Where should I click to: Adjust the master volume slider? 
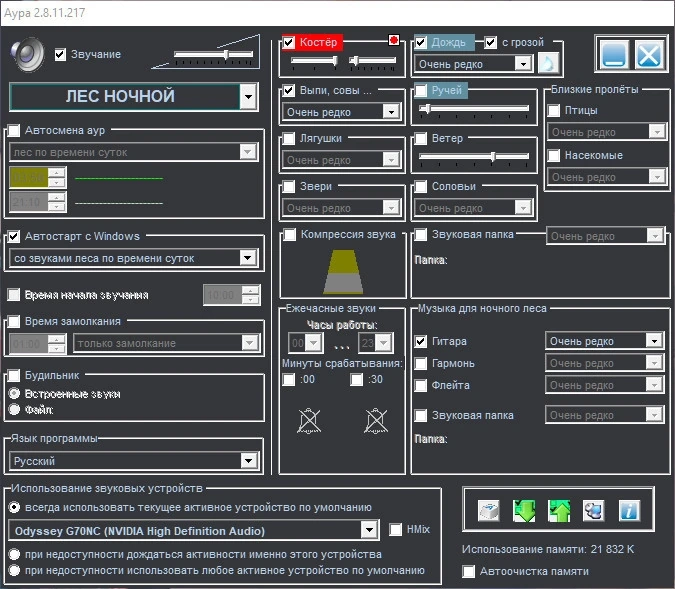click(214, 55)
